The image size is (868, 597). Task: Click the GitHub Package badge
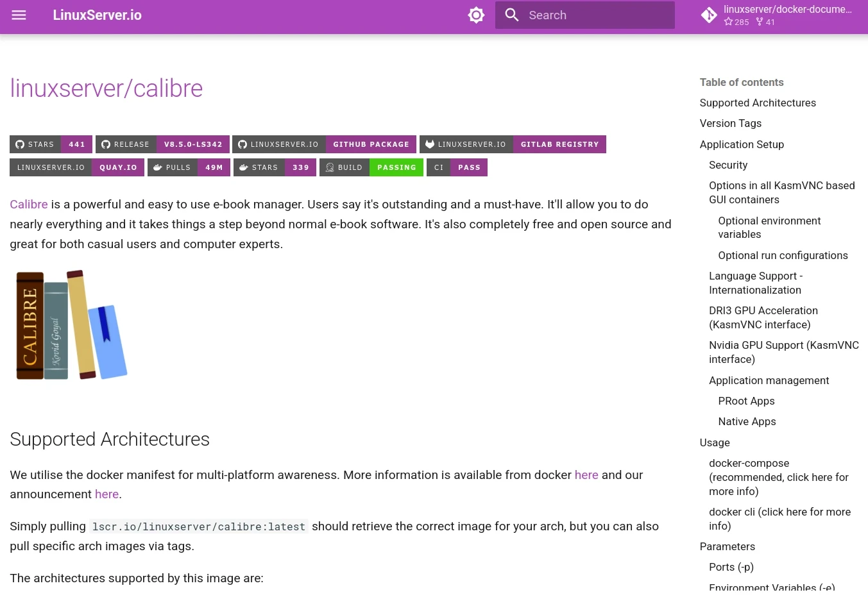pos(324,144)
